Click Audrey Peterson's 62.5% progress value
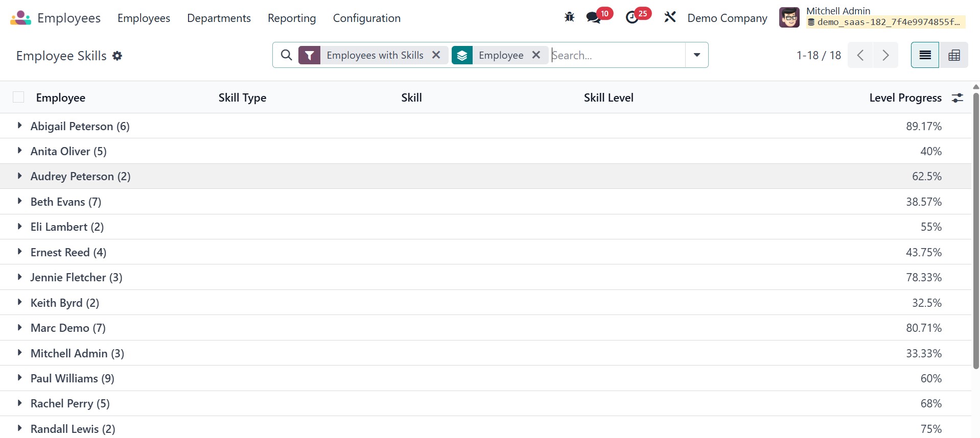The height and width of the screenshot is (438, 980). click(x=927, y=176)
